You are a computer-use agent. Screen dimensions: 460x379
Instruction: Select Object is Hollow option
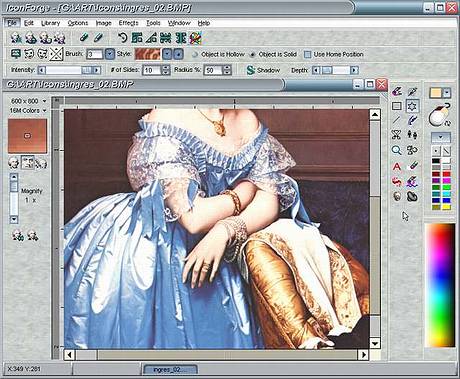(219, 54)
